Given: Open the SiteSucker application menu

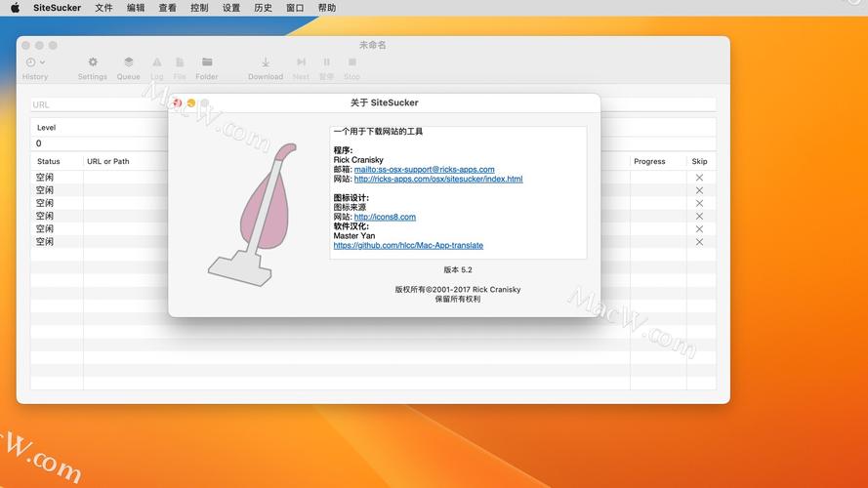Looking at the screenshot, I should [x=57, y=8].
